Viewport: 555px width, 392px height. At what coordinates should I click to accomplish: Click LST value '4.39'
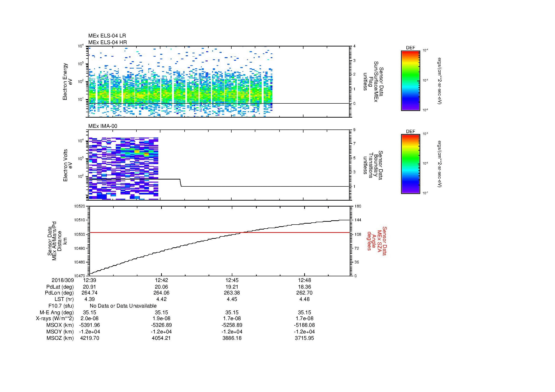[x=90, y=299]
